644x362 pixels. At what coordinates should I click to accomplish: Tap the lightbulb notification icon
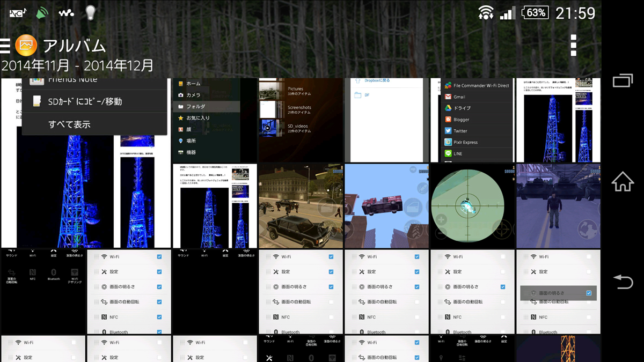click(x=91, y=13)
